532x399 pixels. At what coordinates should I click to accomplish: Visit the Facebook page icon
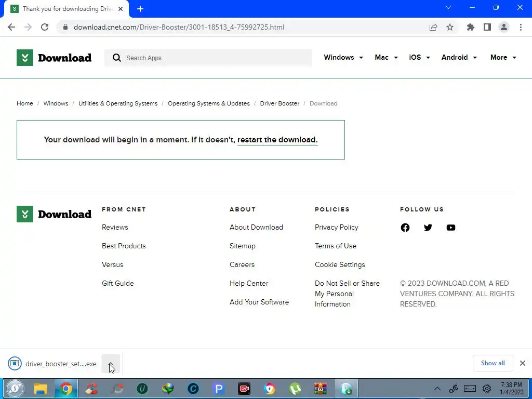pos(405,228)
